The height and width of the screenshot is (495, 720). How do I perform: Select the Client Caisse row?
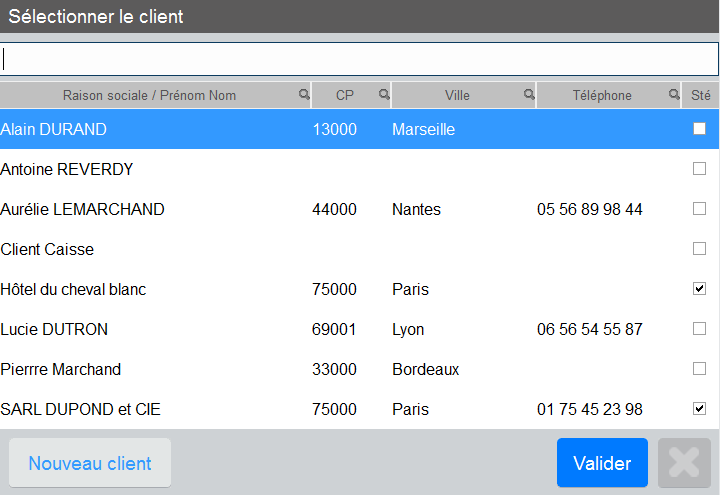(359, 249)
